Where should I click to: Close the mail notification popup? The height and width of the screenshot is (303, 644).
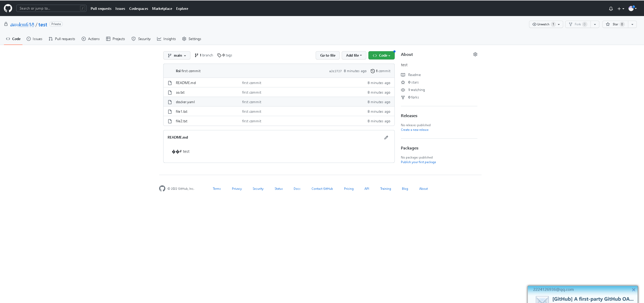[633, 290]
